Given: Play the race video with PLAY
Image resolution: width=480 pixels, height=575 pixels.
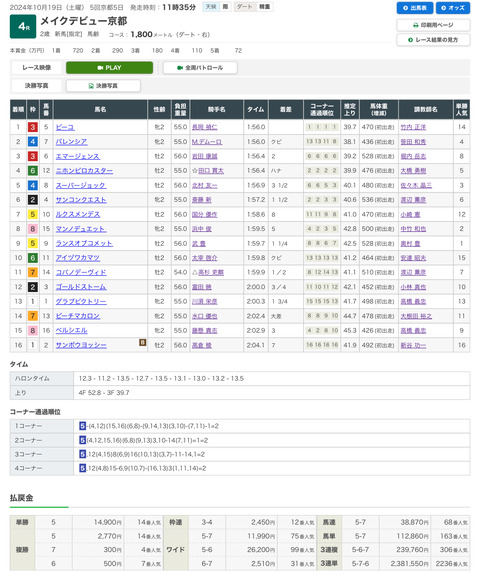Looking at the screenshot, I should 109,68.
